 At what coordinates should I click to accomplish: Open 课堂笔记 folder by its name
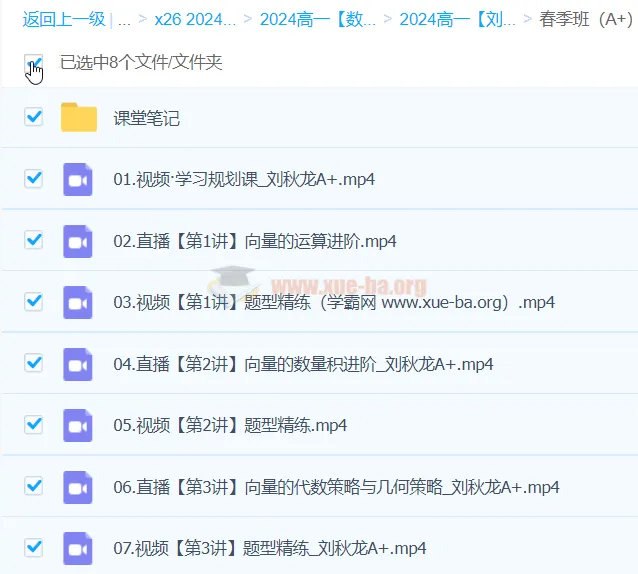click(x=146, y=118)
